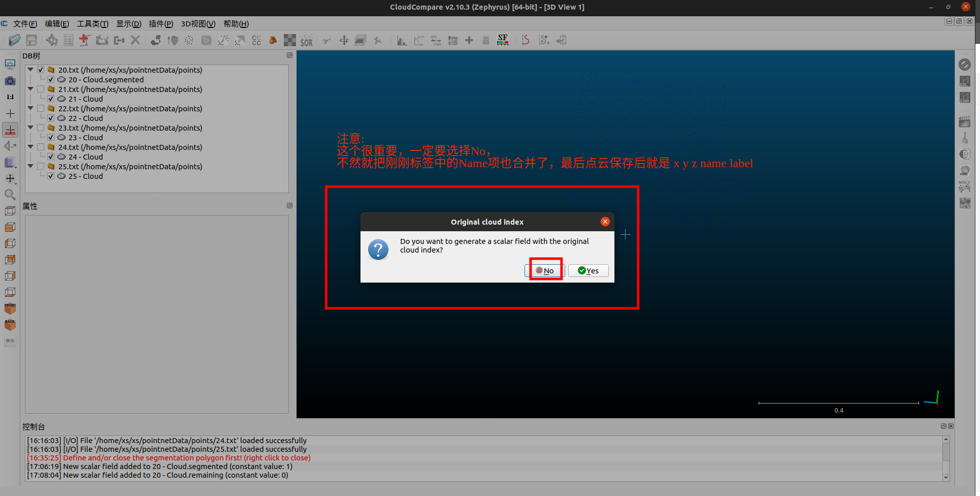Check the 21.txt folder checkbox
Screen dimensions: 980x496
click(41, 89)
